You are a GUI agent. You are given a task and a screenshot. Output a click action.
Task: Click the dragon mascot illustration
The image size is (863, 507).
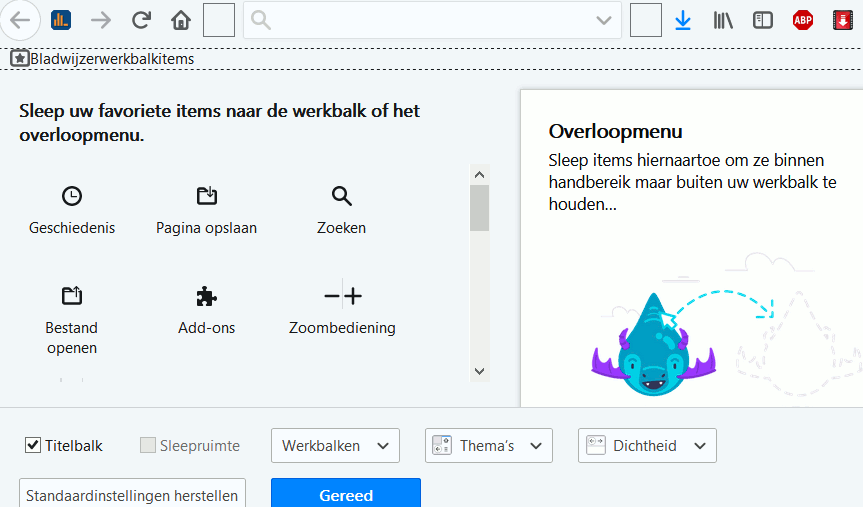pos(654,344)
